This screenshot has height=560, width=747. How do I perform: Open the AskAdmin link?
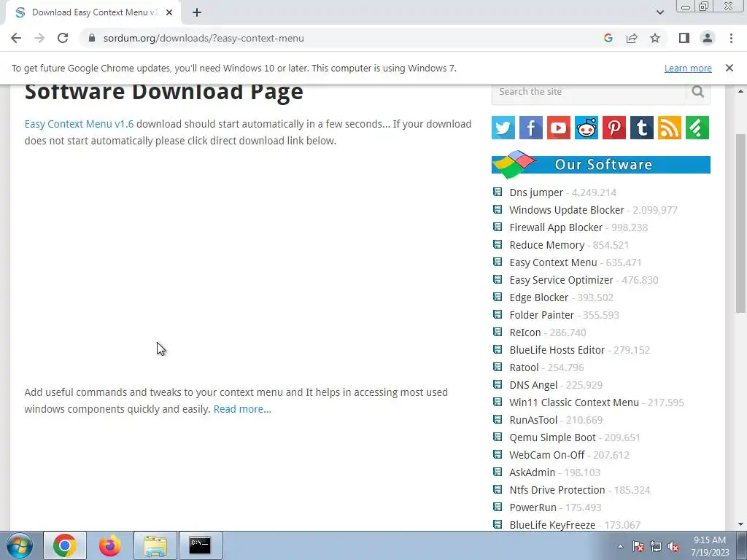tap(532, 472)
